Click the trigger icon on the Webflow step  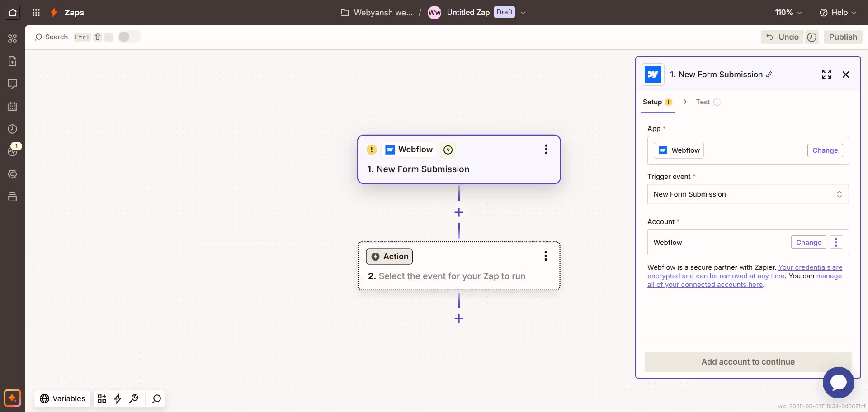coord(448,150)
